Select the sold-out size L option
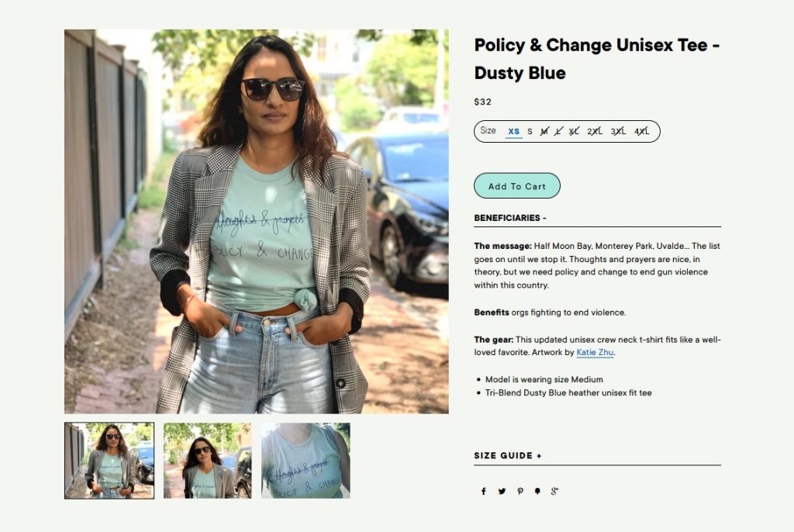794x532 pixels. 558,131
